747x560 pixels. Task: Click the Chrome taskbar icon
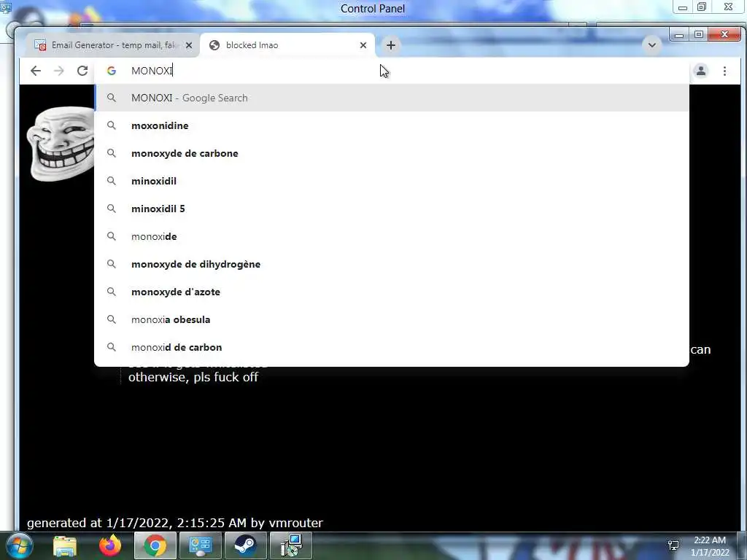tap(155, 545)
